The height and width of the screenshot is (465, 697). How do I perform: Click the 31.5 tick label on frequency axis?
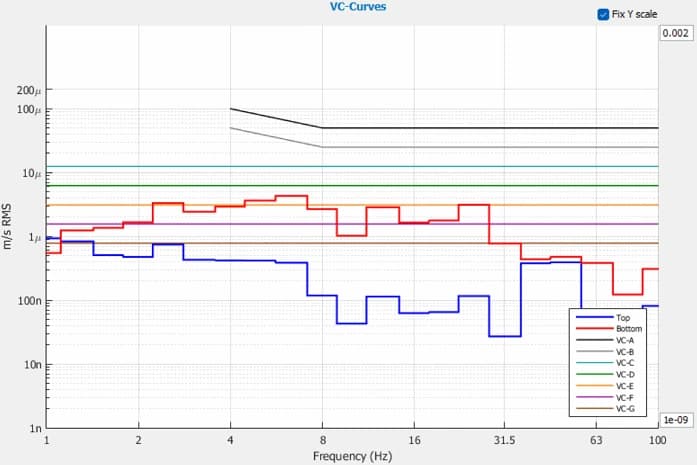[x=505, y=441]
